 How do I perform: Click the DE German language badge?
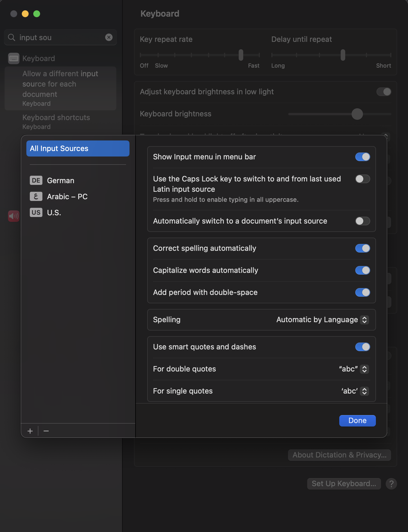[36, 180]
